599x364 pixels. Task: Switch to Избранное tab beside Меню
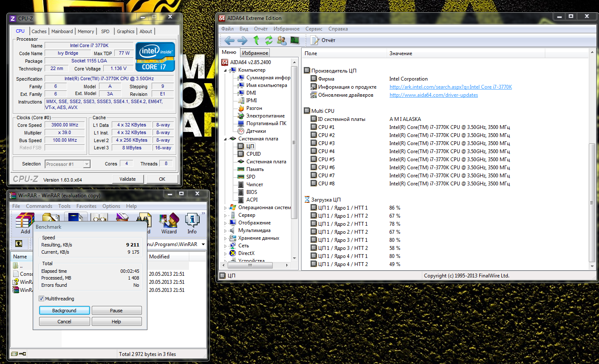pyautogui.click(x=255, y=53)
